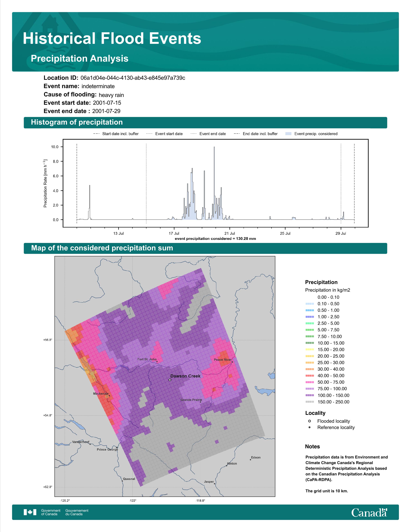Click the Fort St. John map dot
The width and height of the screenshot is (411, 532).
pos(157,361)
